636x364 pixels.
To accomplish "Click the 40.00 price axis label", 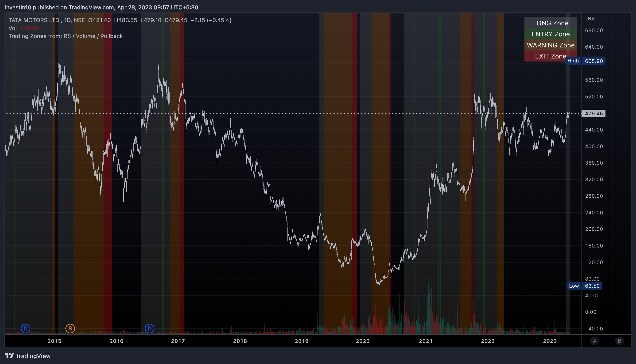I will (x=592, y=295).
